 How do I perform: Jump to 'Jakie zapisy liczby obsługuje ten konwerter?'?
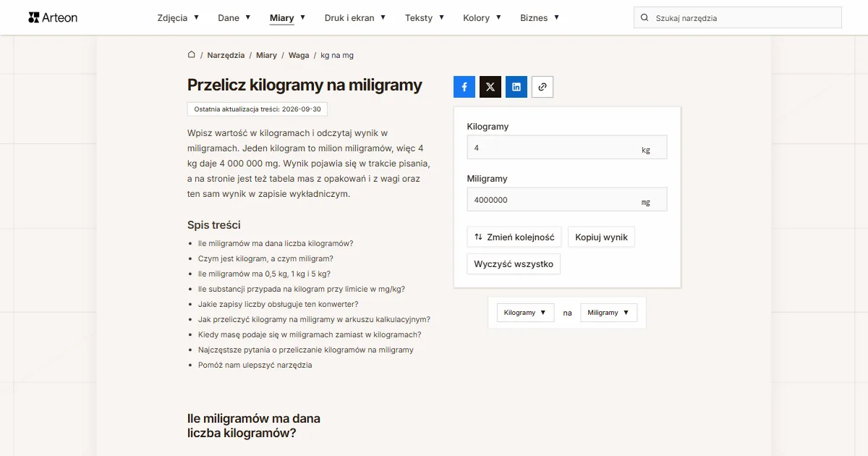point(278,304)
